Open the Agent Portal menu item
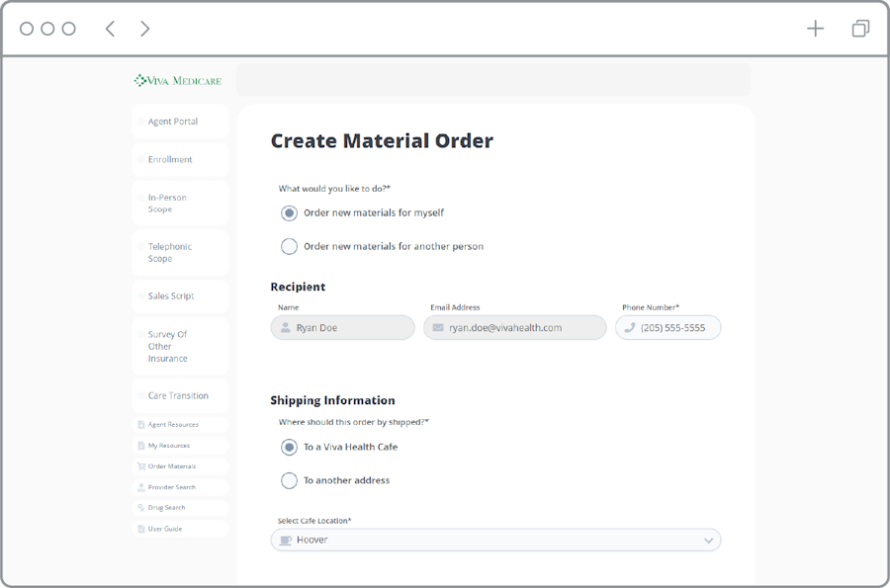890x588 pixels. [x=173, y=122]
